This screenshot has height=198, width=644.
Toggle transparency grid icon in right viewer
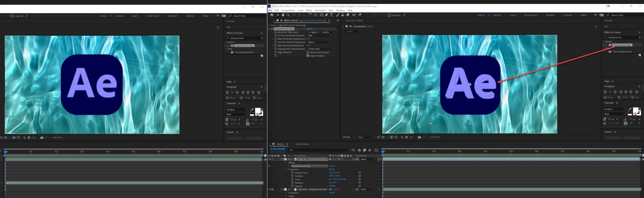point(383,137)
